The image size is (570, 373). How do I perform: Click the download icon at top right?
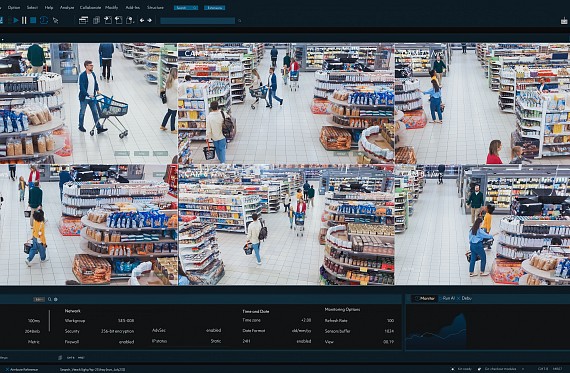point(564,21)
